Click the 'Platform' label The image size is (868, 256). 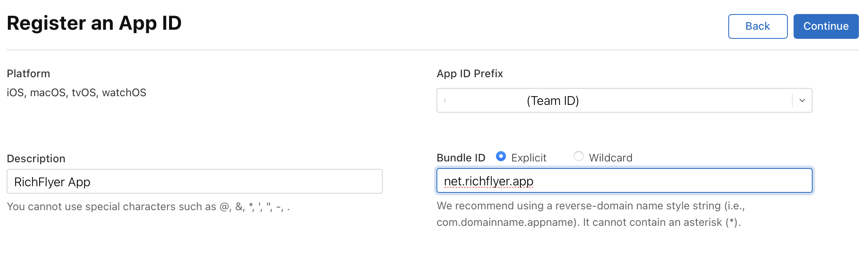(29, 73)
